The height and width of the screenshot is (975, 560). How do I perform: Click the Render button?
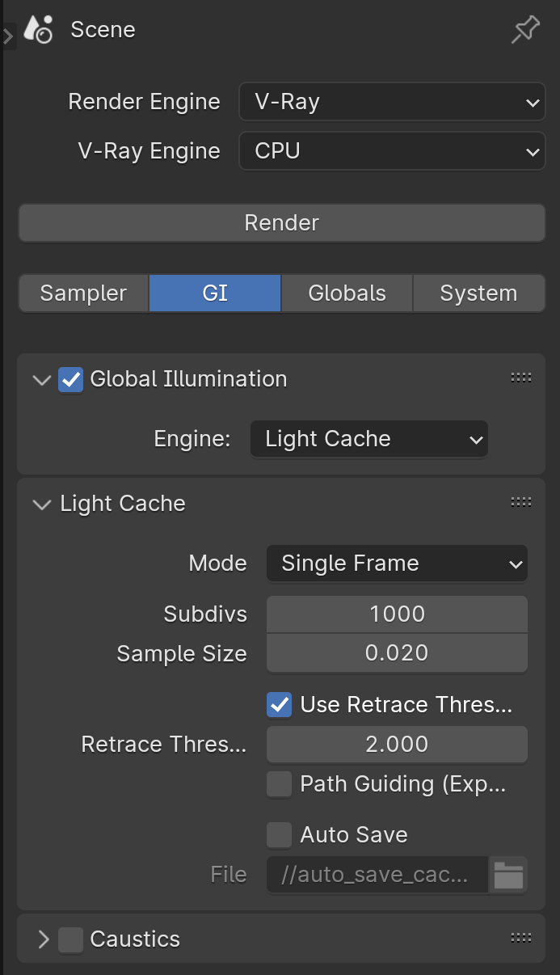[282, 222]
